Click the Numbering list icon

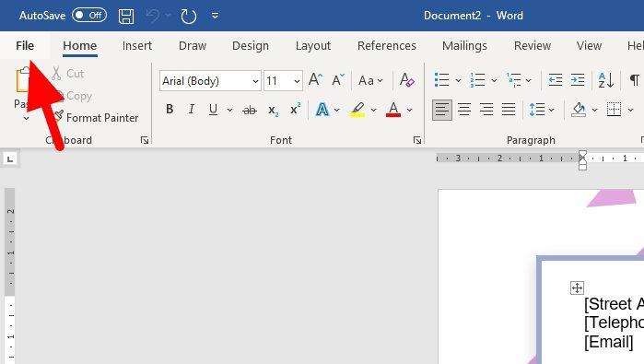pyautogui.click(x=477, y=79)
